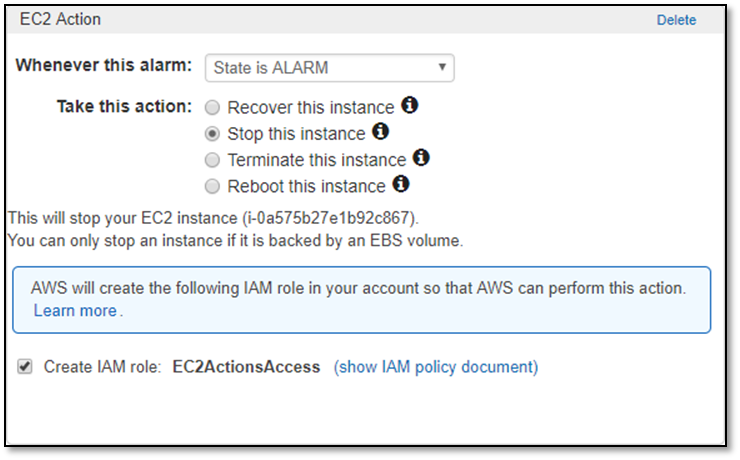740x460 pixels.
Task: Delete this EC2 Action
Action: 676,20
